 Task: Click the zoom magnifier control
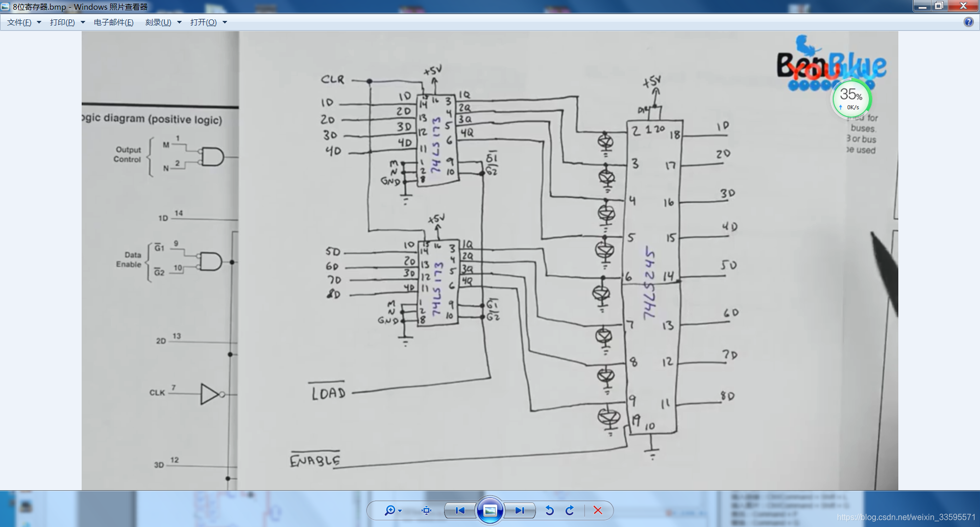click(x=390, y=510)
